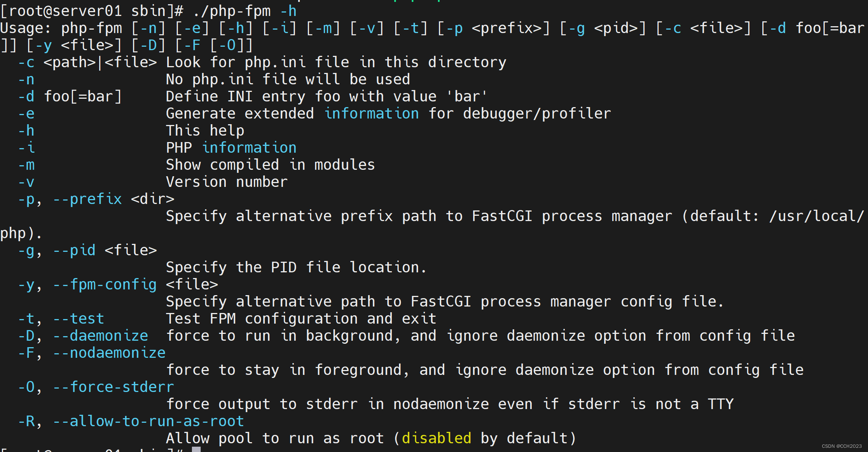Screen dimensions: 868x452
Task: Click 'force to stay in foreground' description
Action: (485, 370)
